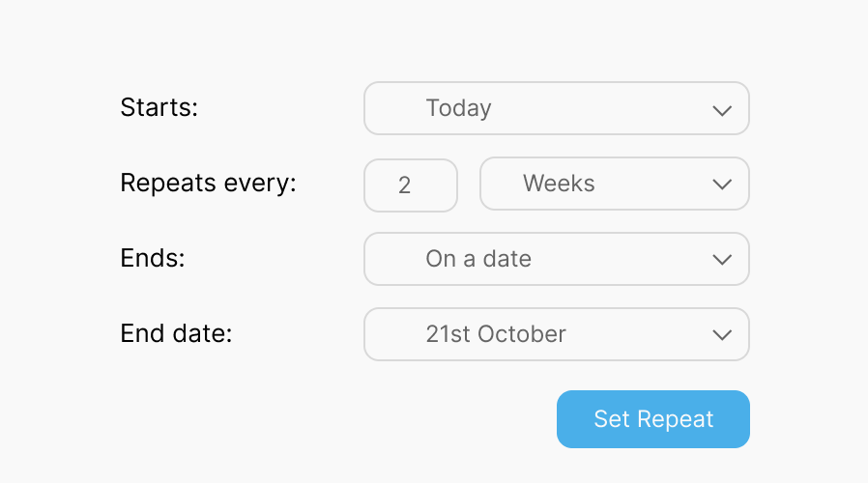
Task: Click the repeat interval number field
Action: [410, 185]
